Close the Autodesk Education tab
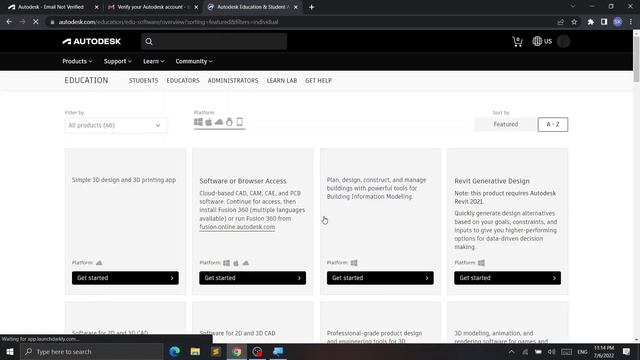 pyautogui.click(x=296, y=7)
